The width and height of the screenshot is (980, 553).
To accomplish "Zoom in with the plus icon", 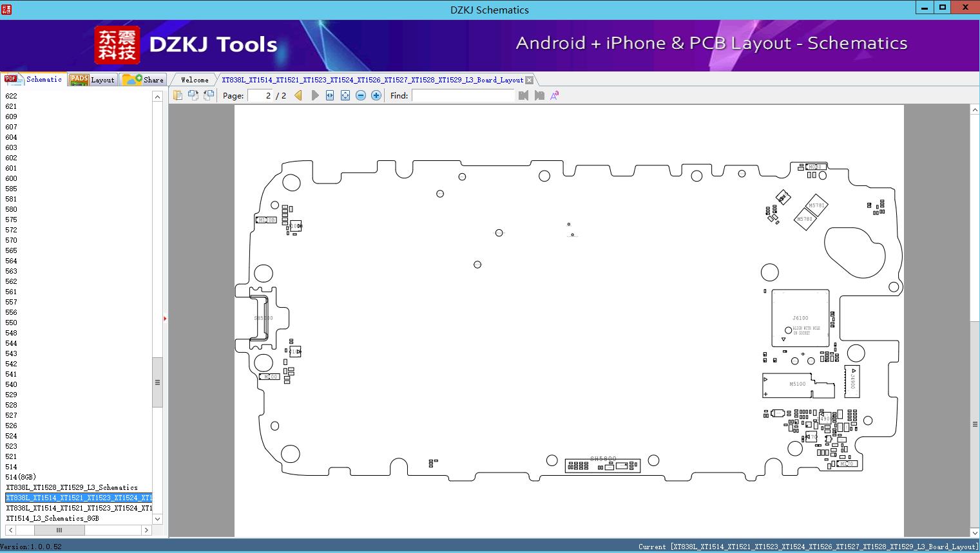I will point(376,95).
